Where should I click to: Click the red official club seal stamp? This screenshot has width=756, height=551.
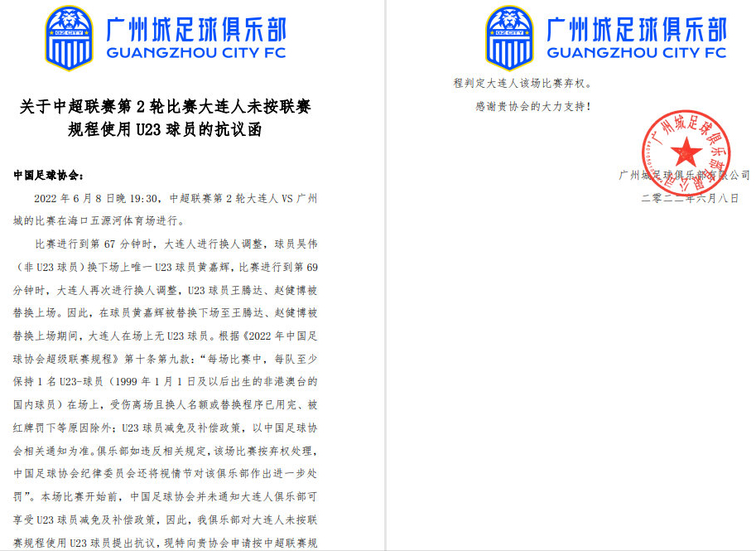[x=686, y=153]
